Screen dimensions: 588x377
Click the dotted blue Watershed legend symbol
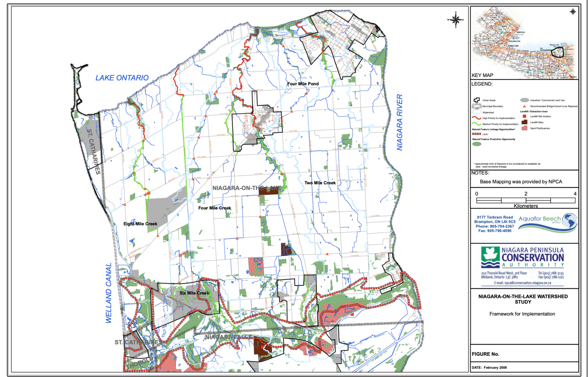tap(477, 112)
